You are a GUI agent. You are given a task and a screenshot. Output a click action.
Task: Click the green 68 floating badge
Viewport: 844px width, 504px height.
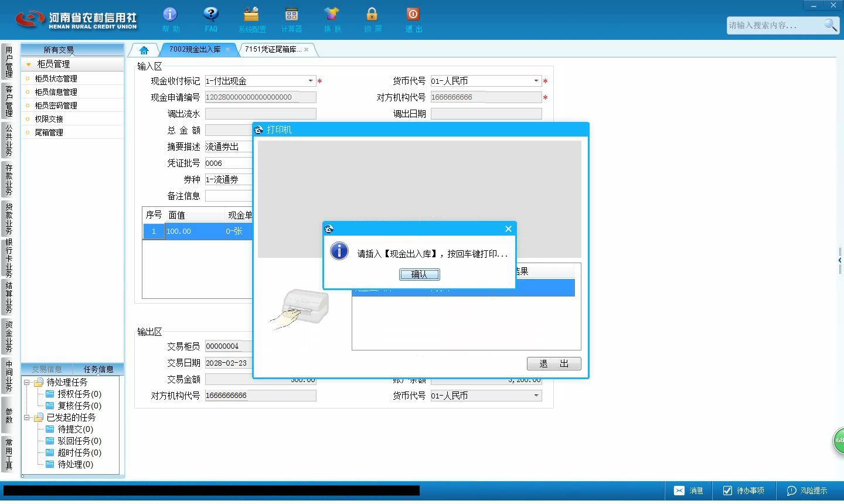[x=839, y=441]
